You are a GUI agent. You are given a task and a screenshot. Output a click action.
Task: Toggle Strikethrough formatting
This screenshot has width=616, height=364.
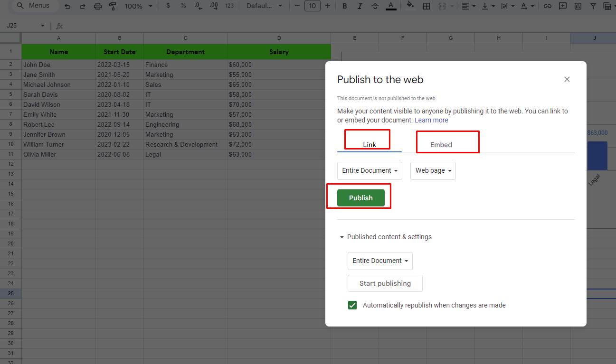coord(375,6)
